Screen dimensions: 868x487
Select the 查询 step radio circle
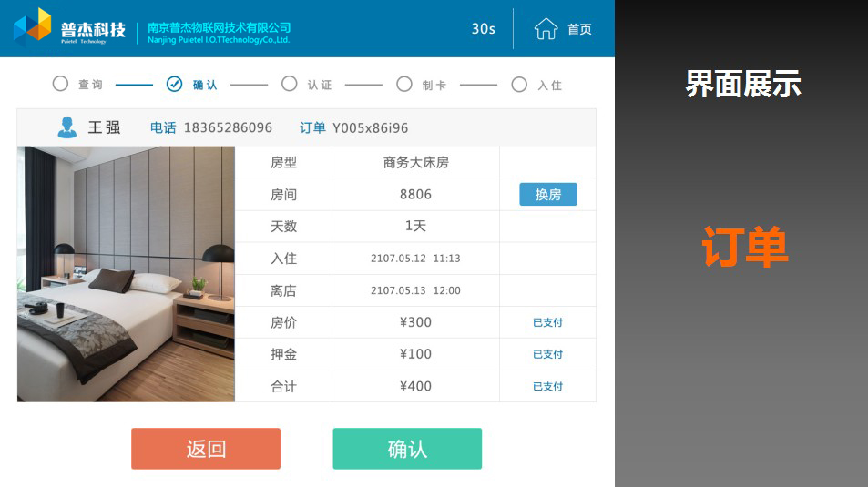point(60,84)
